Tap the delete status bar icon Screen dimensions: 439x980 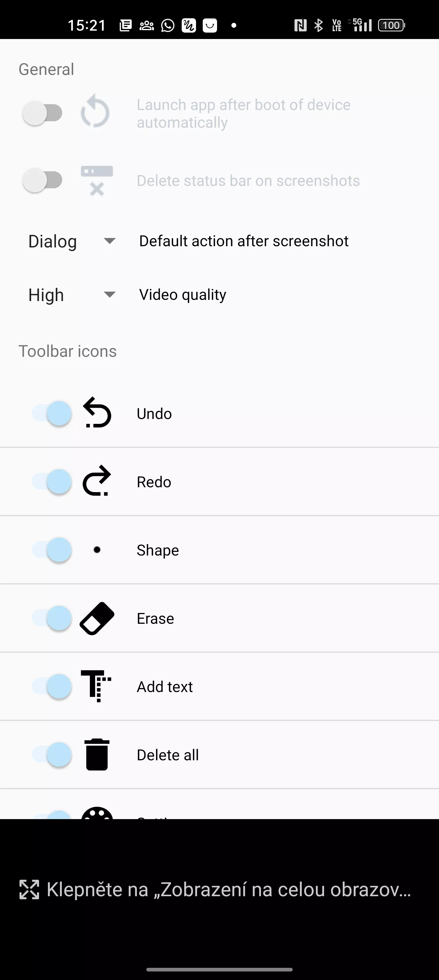click(x=97, y=180)
